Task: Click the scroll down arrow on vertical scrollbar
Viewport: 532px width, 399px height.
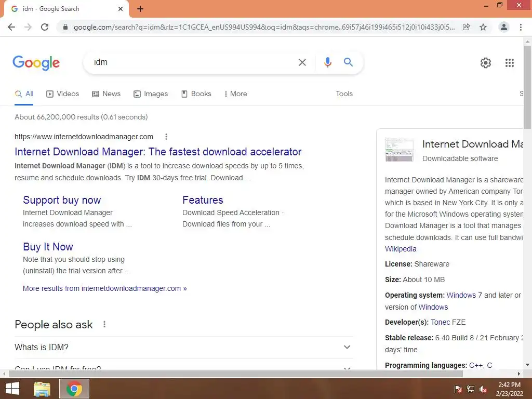Action: tap(527, 365)
